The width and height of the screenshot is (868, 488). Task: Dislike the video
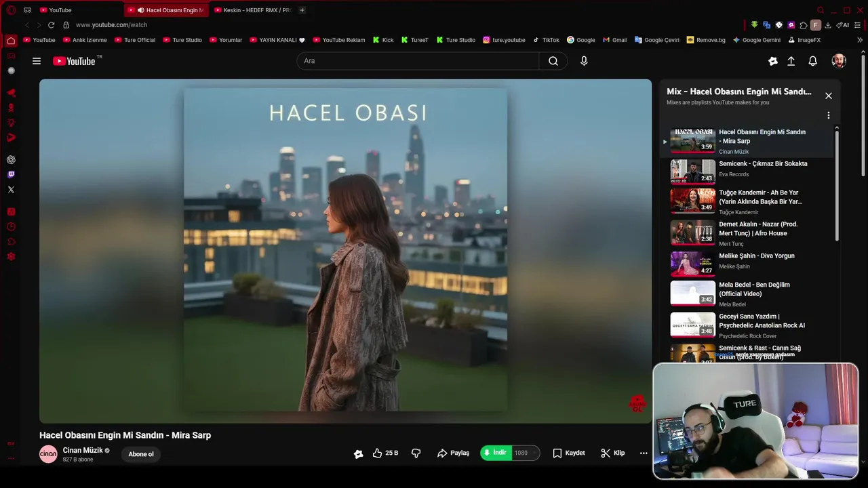(x=416, y=453)
